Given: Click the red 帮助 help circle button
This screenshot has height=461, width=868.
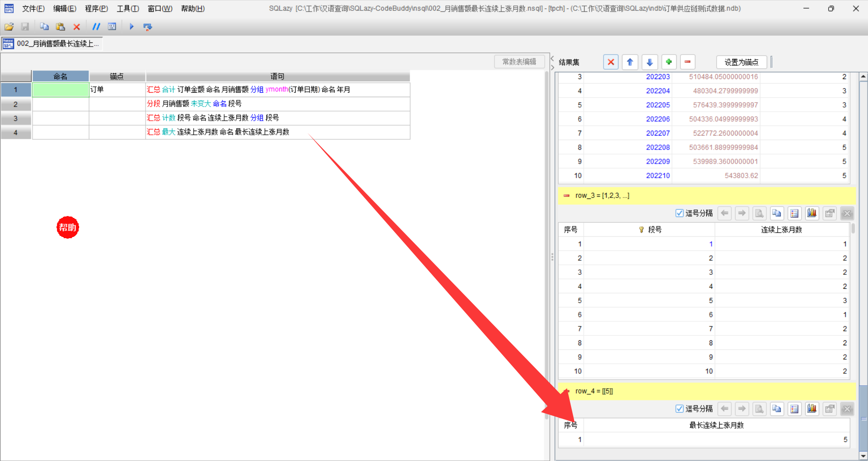Looking at the screenshot, I should [68, 227].
